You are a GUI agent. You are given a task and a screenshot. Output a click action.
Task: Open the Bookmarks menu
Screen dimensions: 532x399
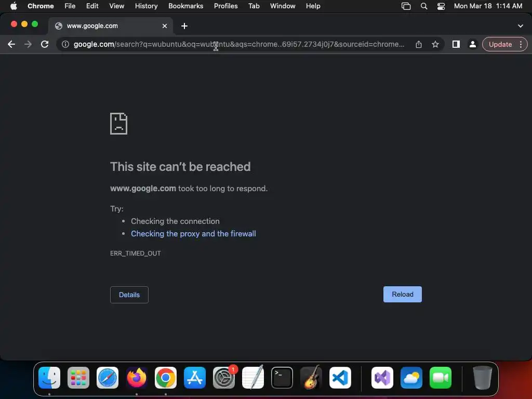tap(186, 6)
